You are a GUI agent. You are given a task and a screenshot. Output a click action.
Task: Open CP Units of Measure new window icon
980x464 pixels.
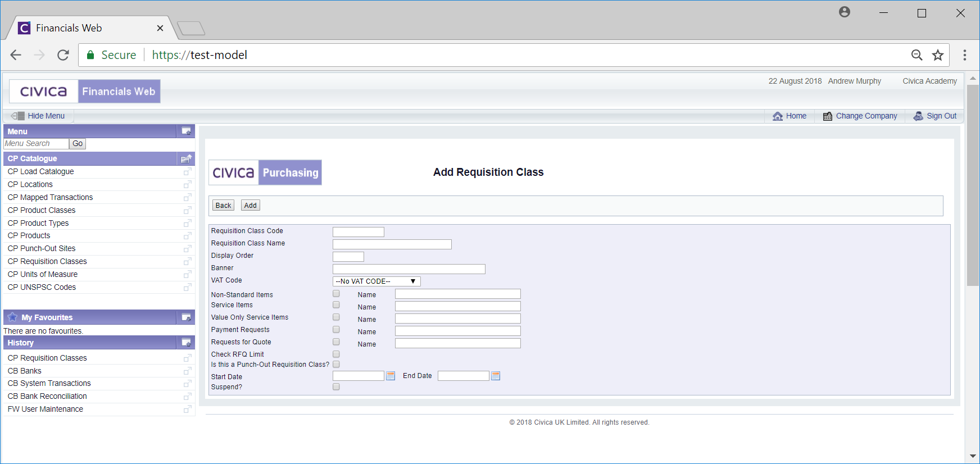pyautogui.click(x=188, y=275)
